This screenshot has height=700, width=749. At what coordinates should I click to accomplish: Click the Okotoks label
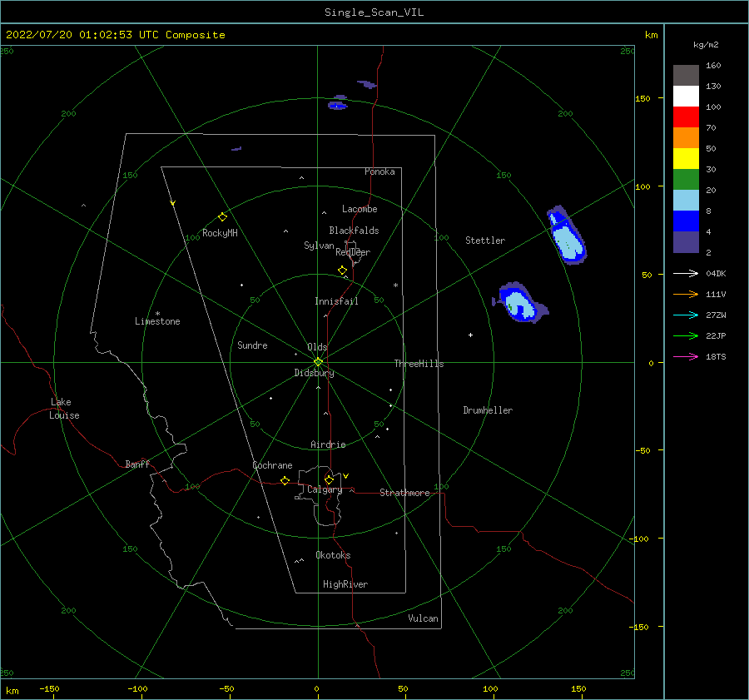pyautogui.click(x=333, y=555)
